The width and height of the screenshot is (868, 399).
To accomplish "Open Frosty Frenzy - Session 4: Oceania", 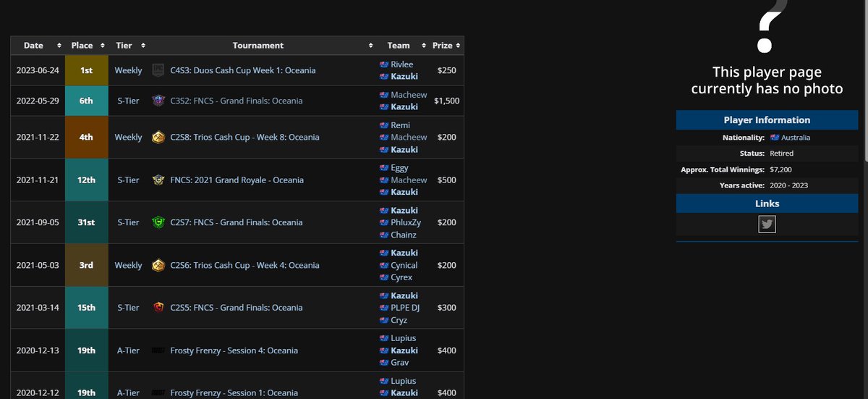I will pos(234,350).
